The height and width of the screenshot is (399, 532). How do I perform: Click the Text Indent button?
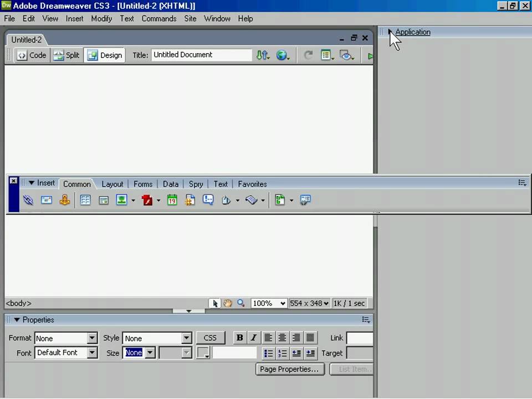(310, 354)
